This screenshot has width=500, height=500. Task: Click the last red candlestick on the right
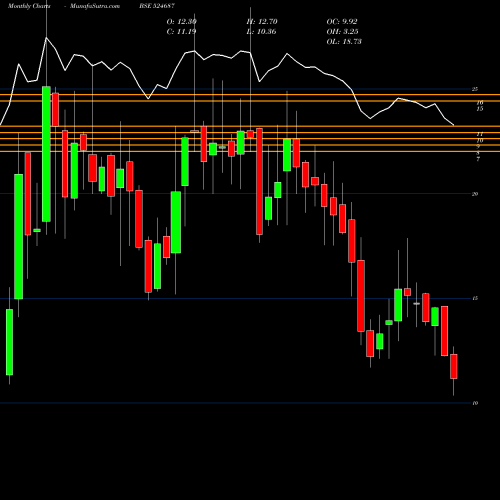[454, 366]
